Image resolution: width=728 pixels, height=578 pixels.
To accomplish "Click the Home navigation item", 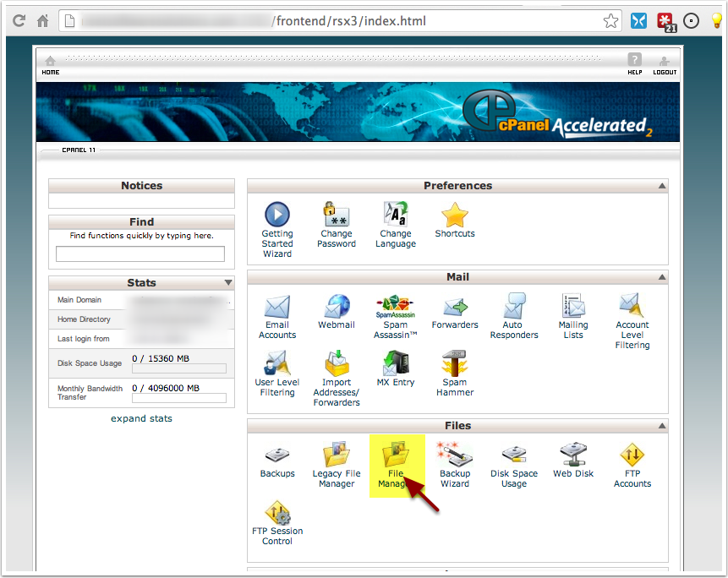I will click(x=51, y=65).
